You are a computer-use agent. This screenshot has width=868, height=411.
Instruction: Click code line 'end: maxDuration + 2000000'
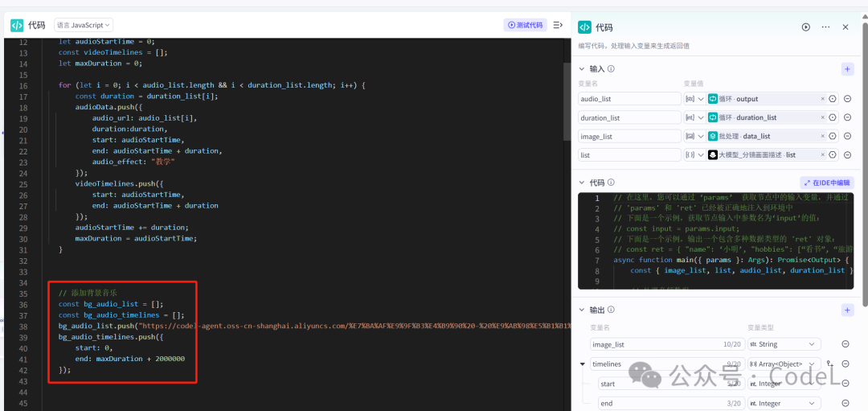[130, 359]
